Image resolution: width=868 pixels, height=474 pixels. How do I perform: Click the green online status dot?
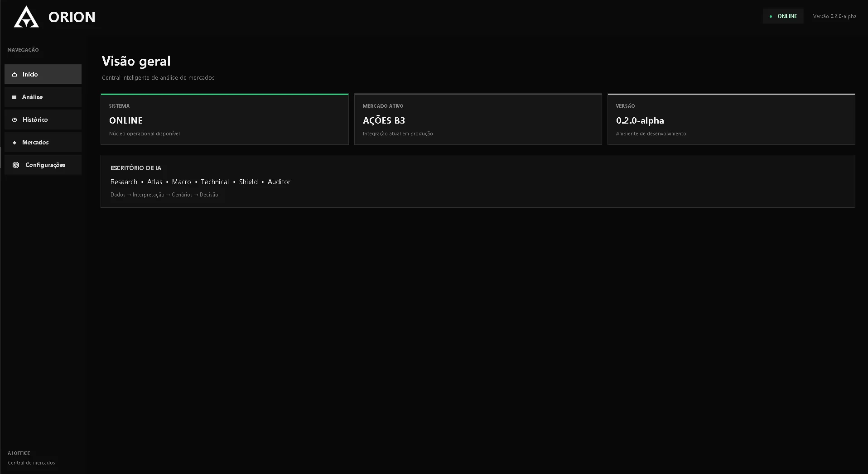point(771,16)
